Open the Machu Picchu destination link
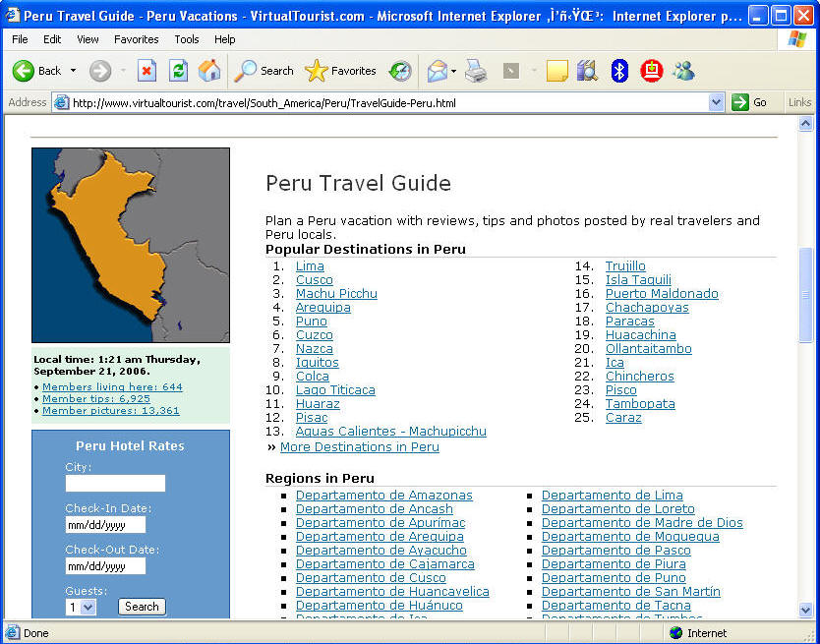The image size is (820, 644). (x=336, y=294)
